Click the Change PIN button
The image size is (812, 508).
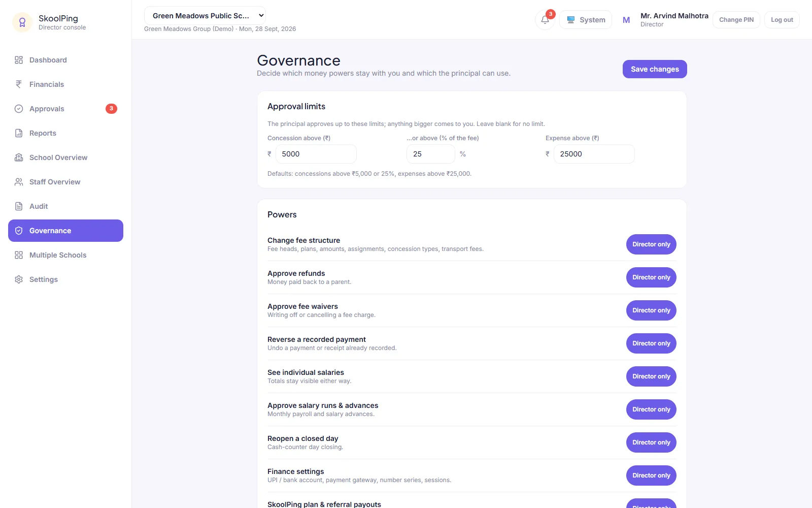pyautogui.click(x=736, y=20)
